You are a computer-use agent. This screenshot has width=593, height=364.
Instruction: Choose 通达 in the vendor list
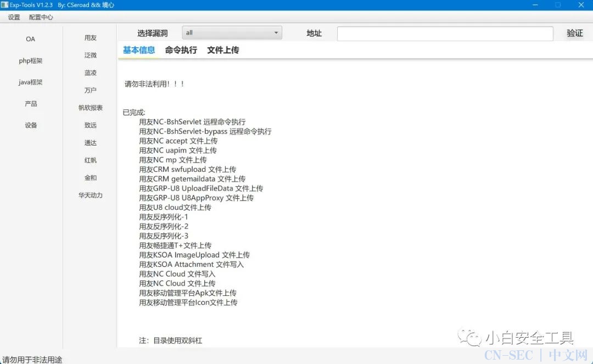[x=91, y=143]
